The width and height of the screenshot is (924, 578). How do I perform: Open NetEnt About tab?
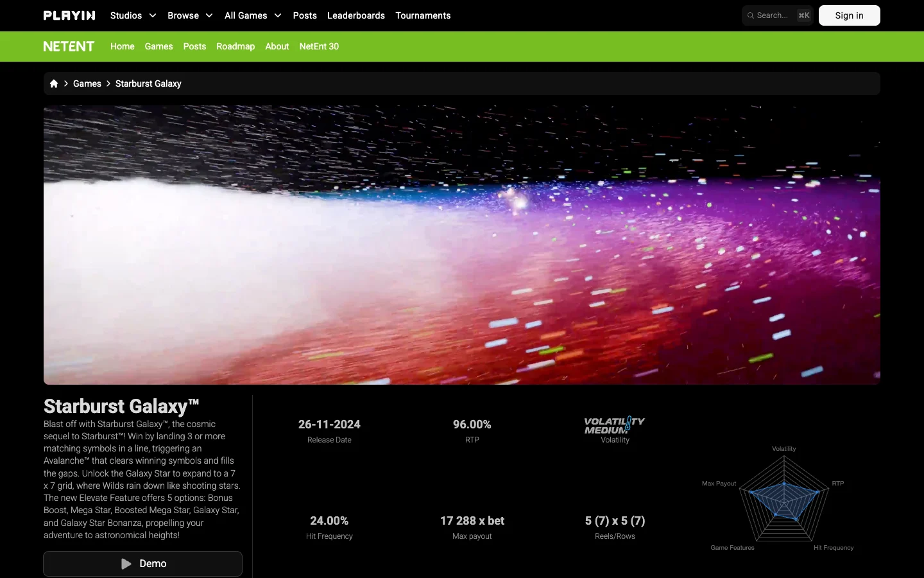(277, 46)
